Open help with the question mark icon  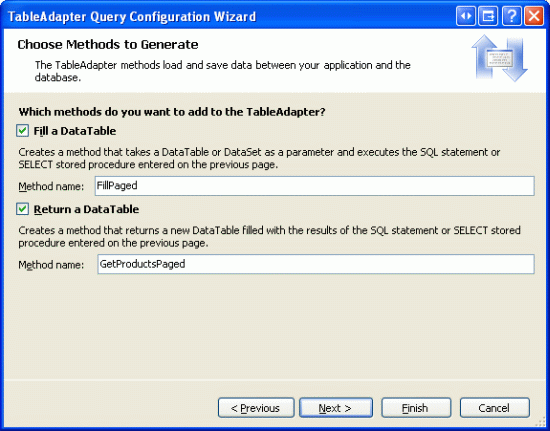[511, 16]
